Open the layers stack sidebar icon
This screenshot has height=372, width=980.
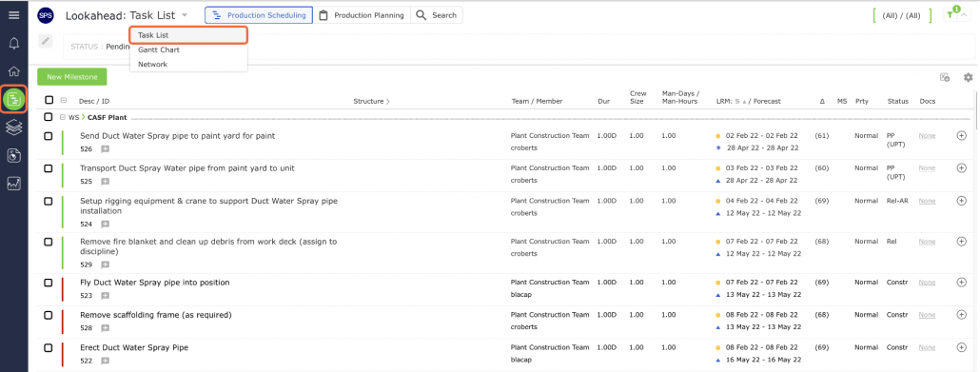coord(13,127)
